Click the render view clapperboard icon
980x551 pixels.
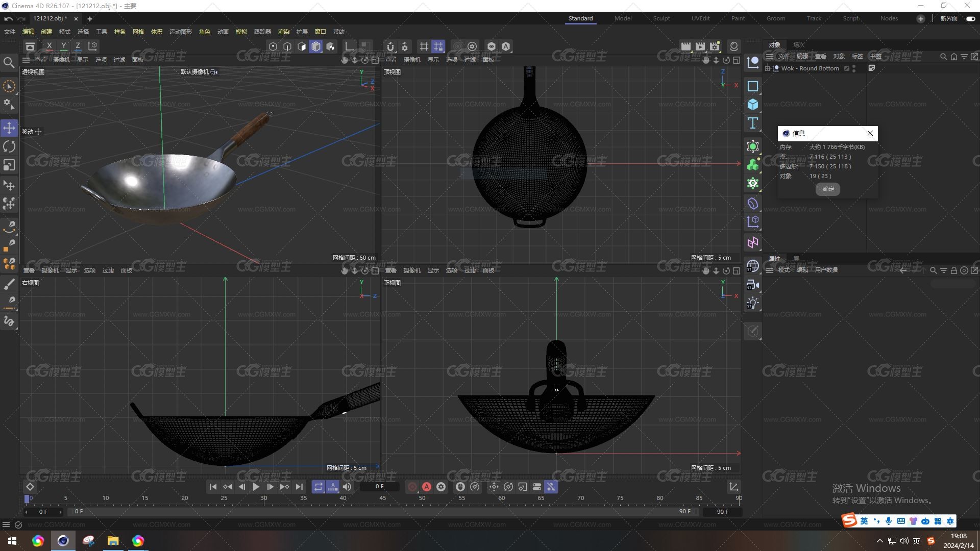(686, 46)
